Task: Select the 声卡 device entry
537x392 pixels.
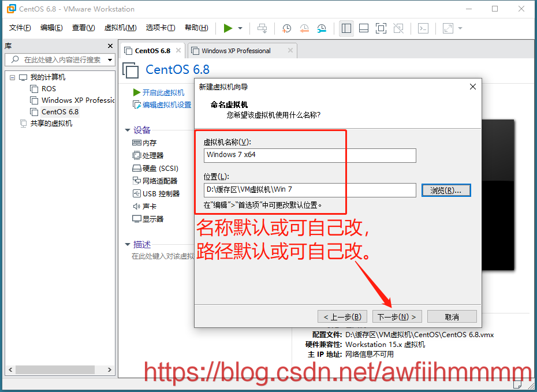Action: tap(150, 206)
